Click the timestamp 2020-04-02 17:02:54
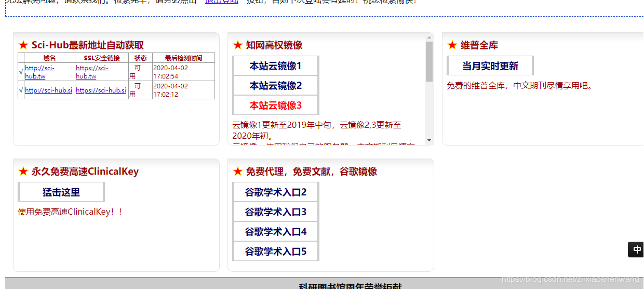 171,72
